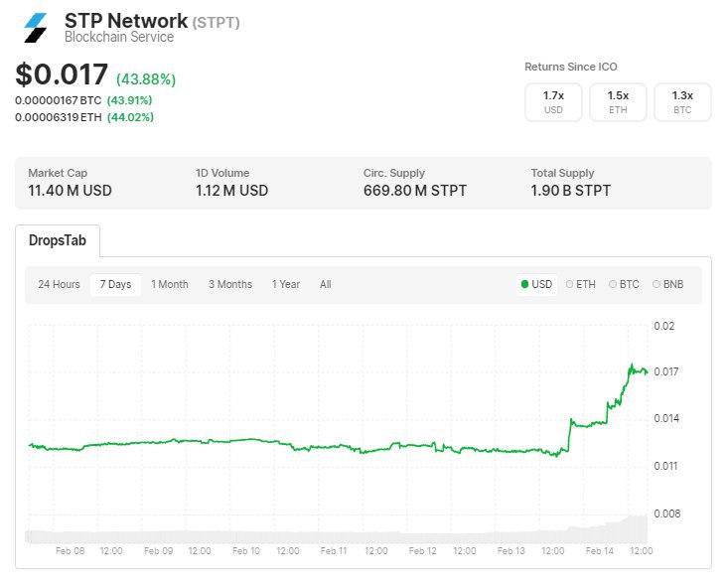Click the STP Network title text
The height and width of the screenshot is (588, 728).
click(x=126, y=21)
